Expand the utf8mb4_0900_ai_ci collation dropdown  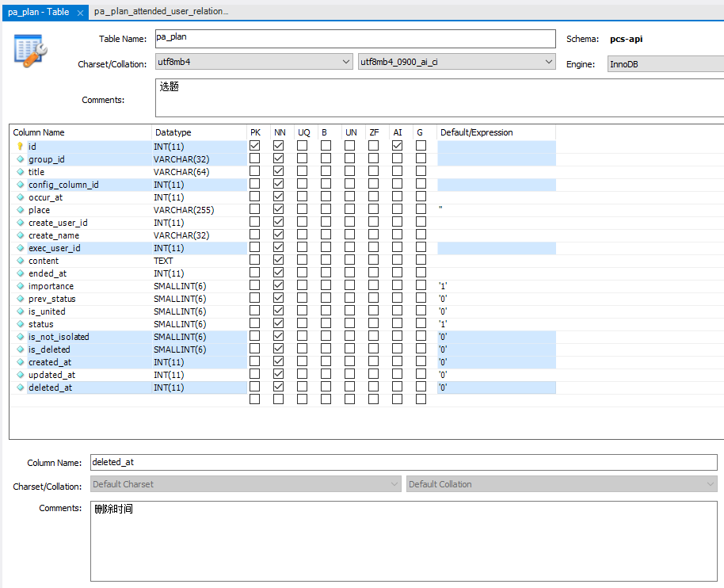[456, 62]
